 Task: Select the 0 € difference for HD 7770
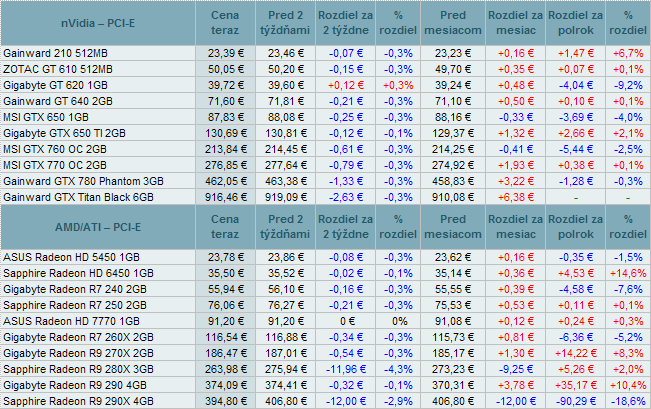click(346, 321)
